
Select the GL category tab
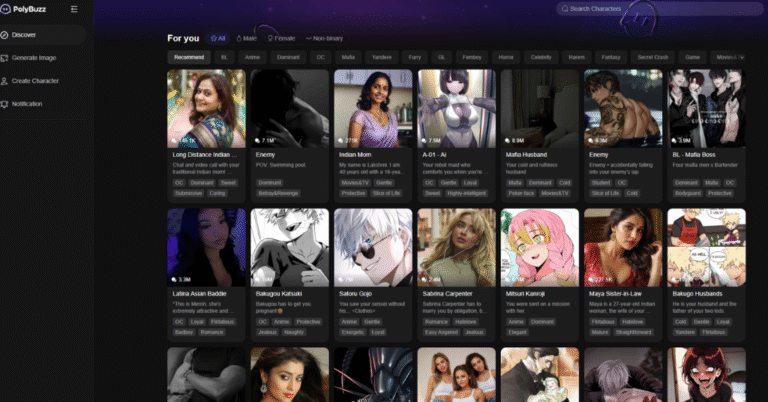442,57
